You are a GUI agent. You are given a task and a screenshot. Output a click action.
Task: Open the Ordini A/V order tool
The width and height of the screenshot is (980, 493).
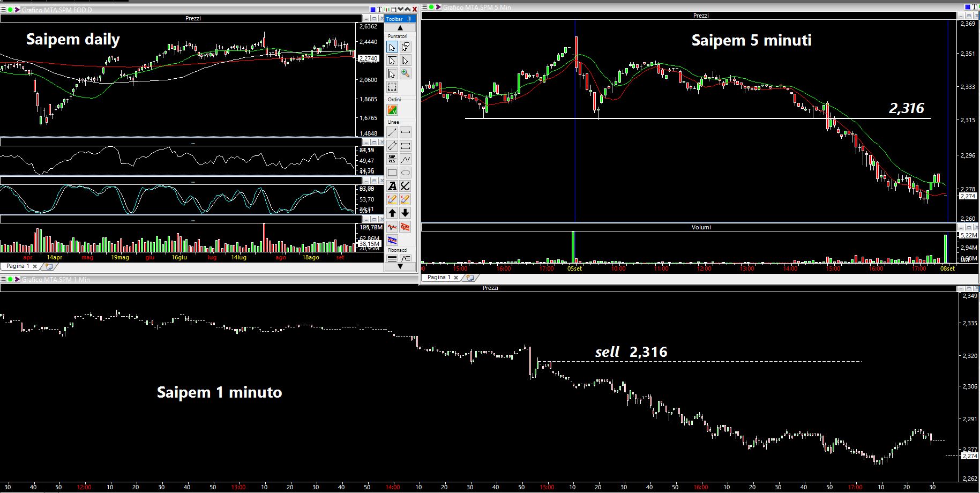point(392,110)
